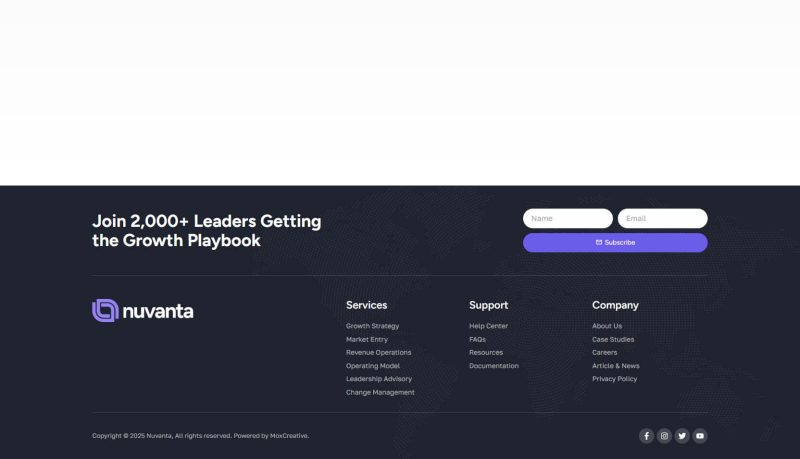
Task: View the FAQs page
Action: [x=477, y=339]
